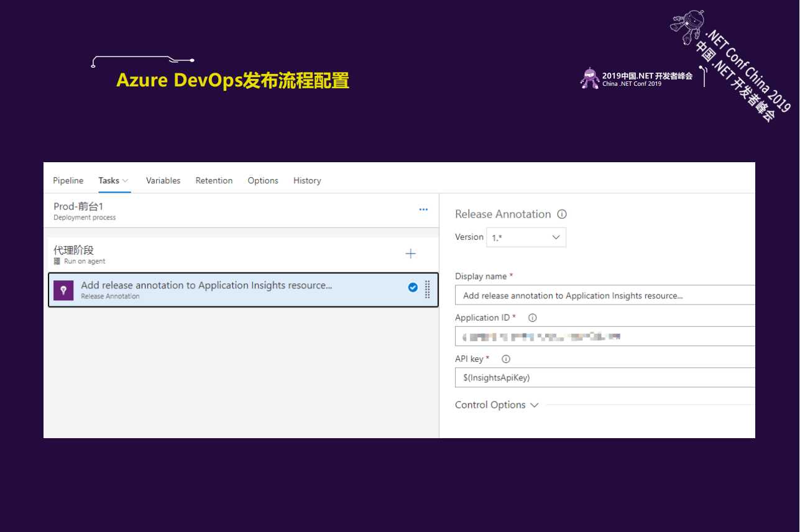Go to the Retention tab
800x532 pixels.
(214, 180)
